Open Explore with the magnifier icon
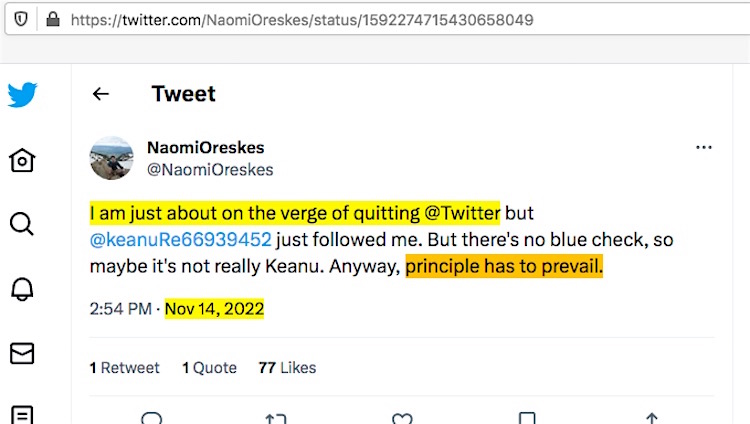750x424 pixels. pos(22,223)
